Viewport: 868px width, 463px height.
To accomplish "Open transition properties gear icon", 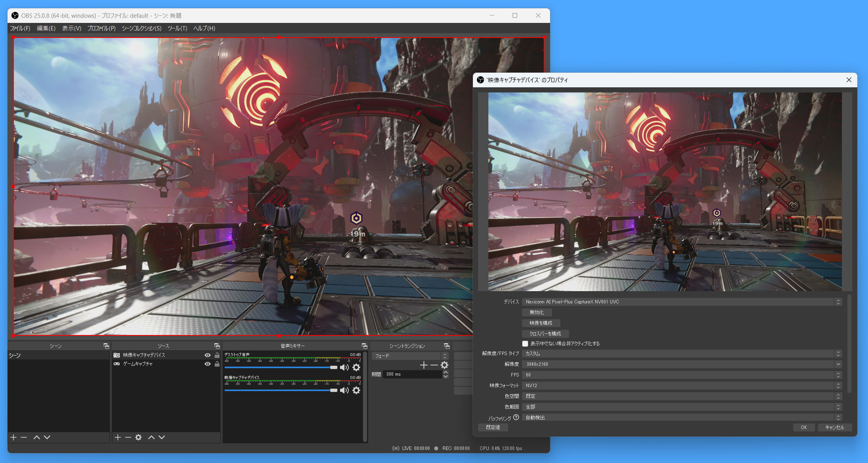I will click(444, 365).
